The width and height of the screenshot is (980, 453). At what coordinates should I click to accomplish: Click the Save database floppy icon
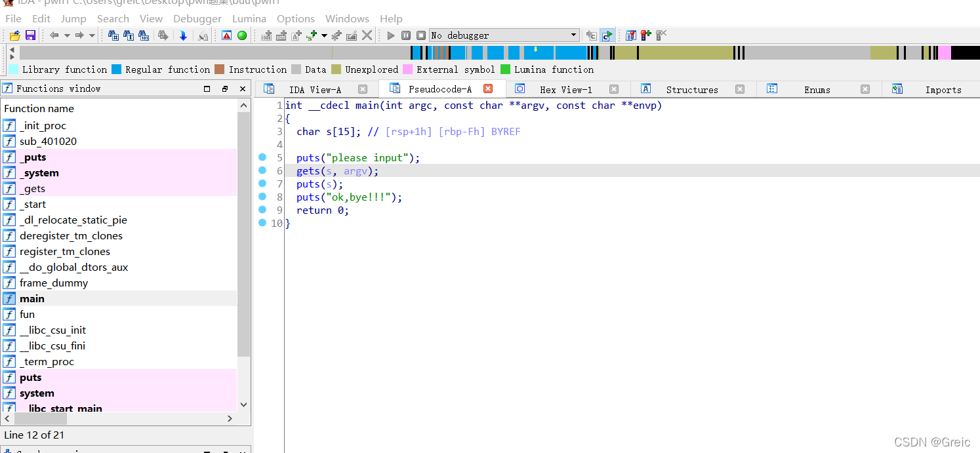(x=30, y=35)
